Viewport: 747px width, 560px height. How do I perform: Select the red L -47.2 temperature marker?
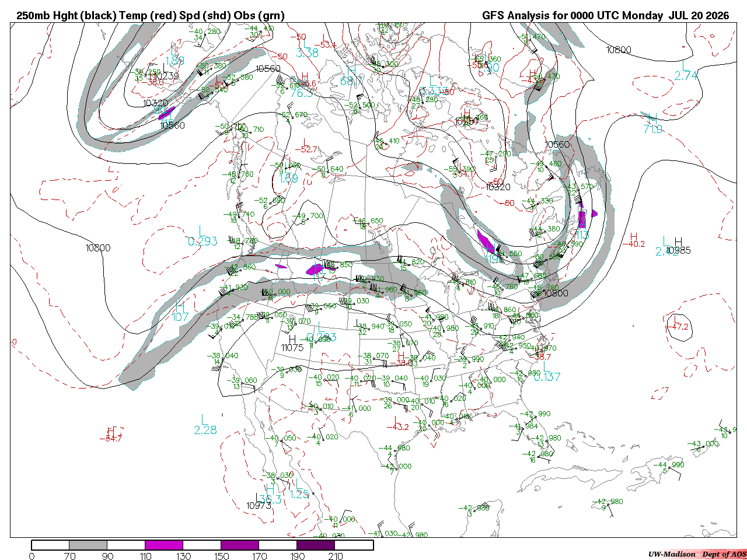(x=678, y=323)
